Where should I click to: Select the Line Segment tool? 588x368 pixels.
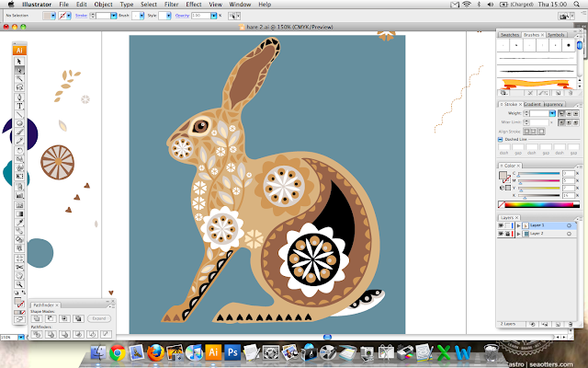(x=19, y=114)
